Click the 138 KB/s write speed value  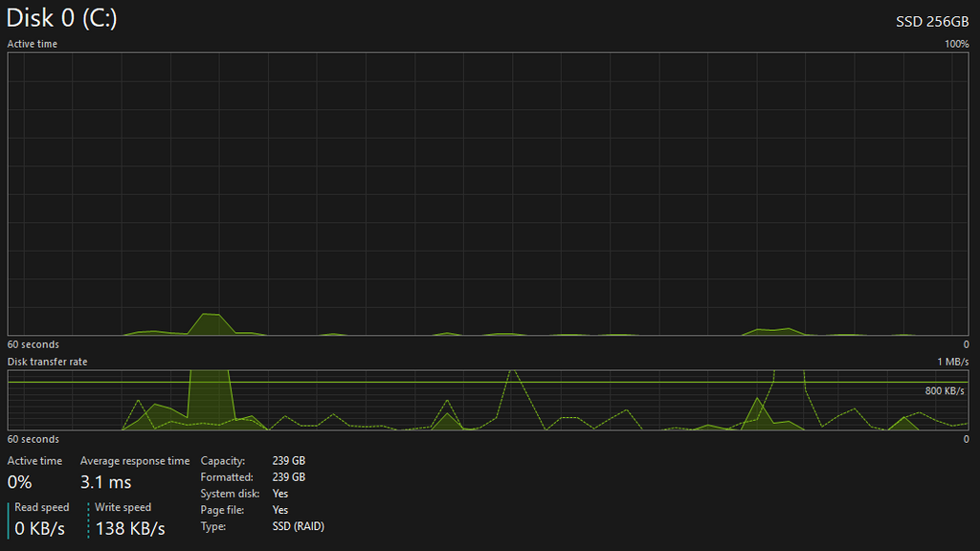point(130,528)
